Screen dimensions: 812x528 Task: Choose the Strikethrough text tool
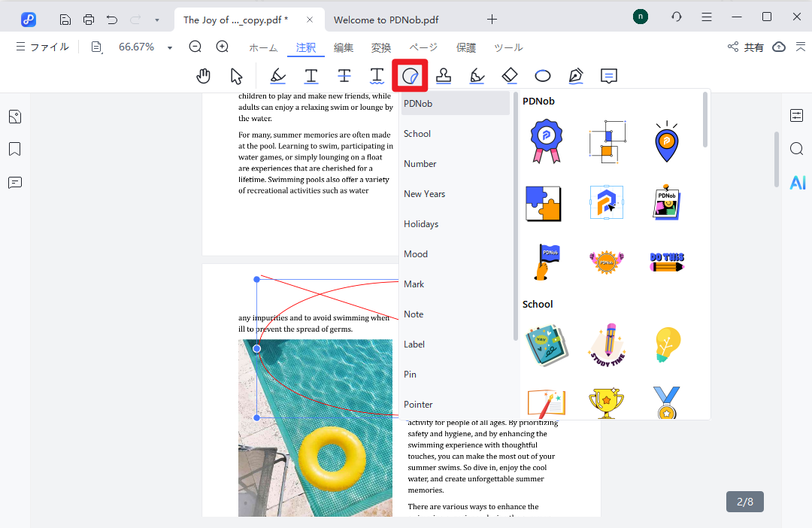tap(344, 75)
